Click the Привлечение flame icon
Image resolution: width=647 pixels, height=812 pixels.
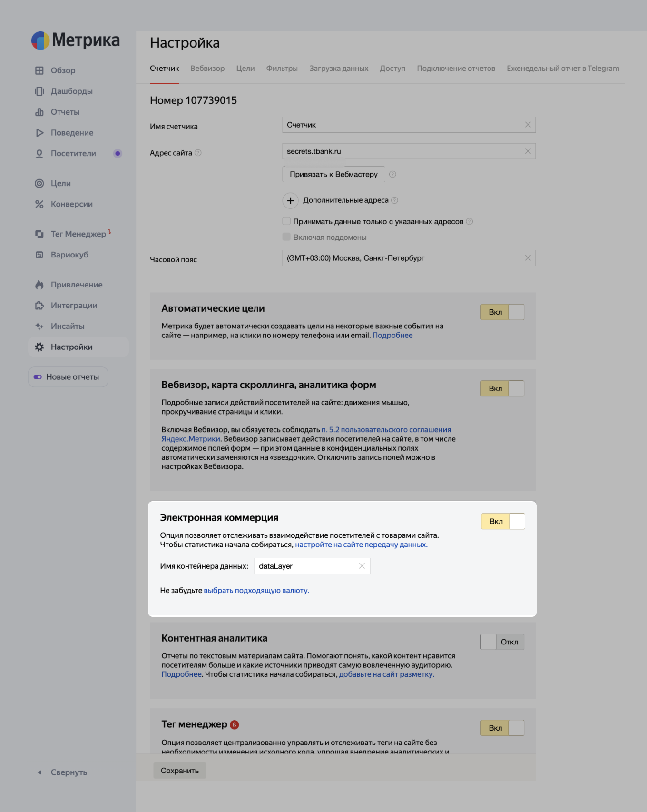point(39,285)
